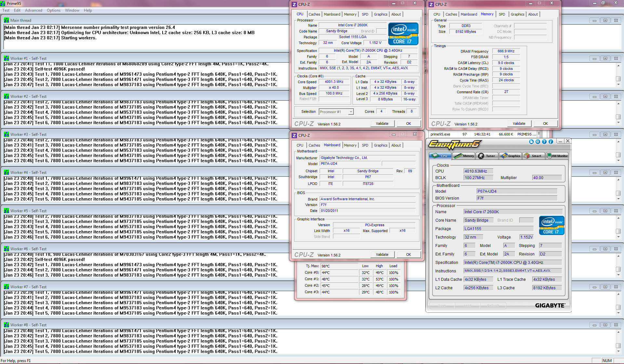Open SPD tab in CPU-Z processor window

365,14
